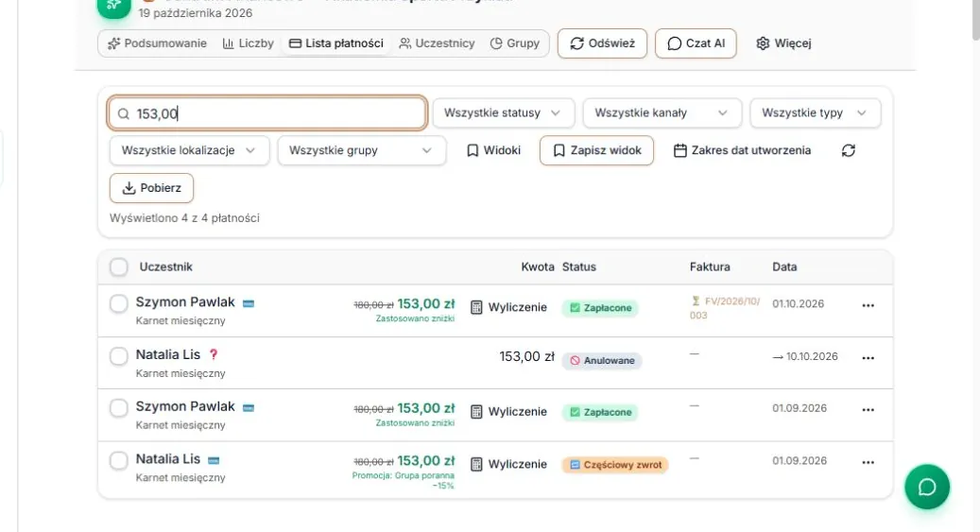Select Szymon Pawlak 01.09.2026 payment checkbox

point(119,408)
